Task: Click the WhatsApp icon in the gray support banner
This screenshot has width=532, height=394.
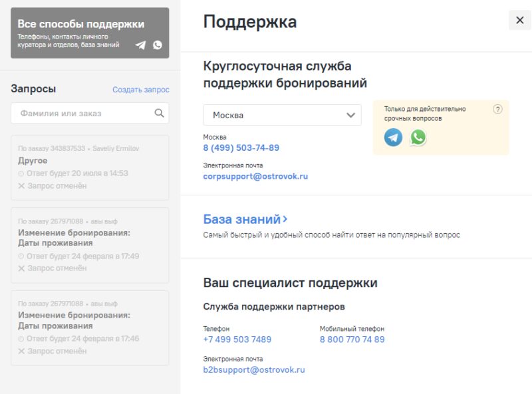Action: click(157, 45)
